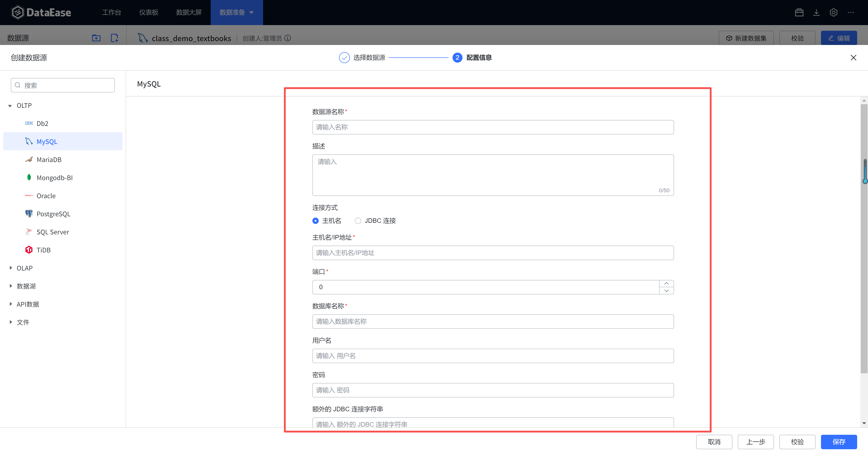Click the 数据源名称 input field

[493, 127]
